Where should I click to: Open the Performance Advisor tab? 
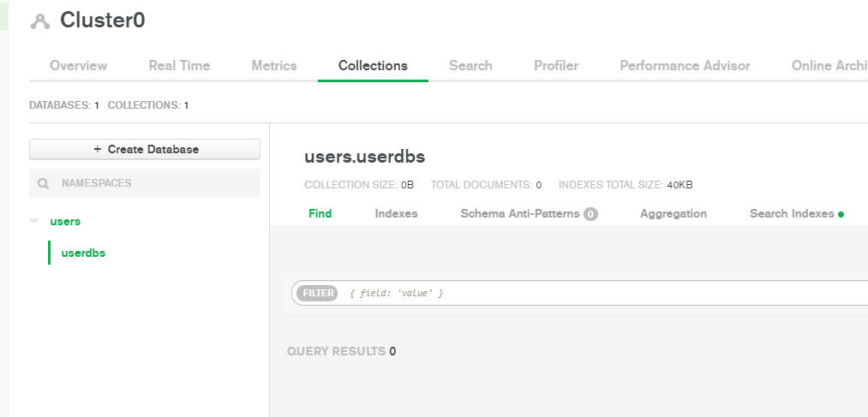point(685,66)
